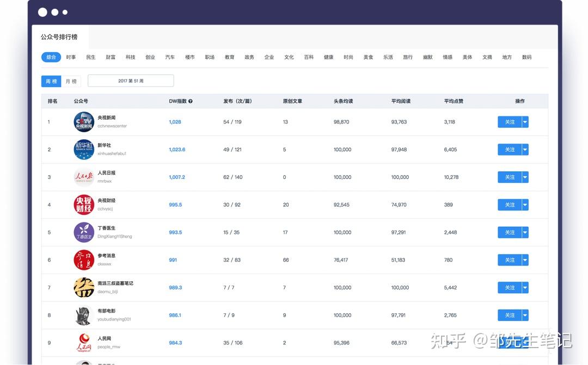Viewport: 588px width, 365px height.
Task: Select the 企业 category tab
Action: click(x=269, y=57)
